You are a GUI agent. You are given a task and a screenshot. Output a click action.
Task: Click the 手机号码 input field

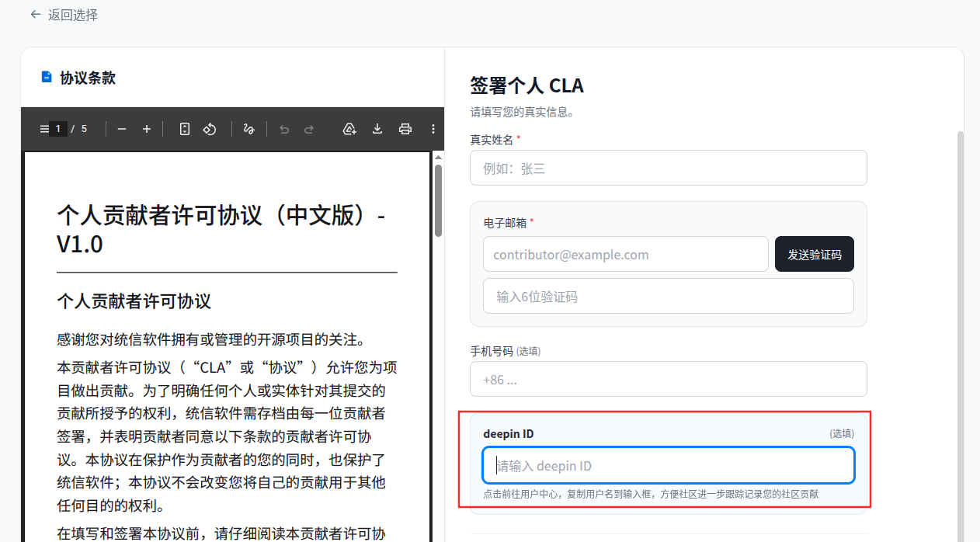click(x=668, y=379)
